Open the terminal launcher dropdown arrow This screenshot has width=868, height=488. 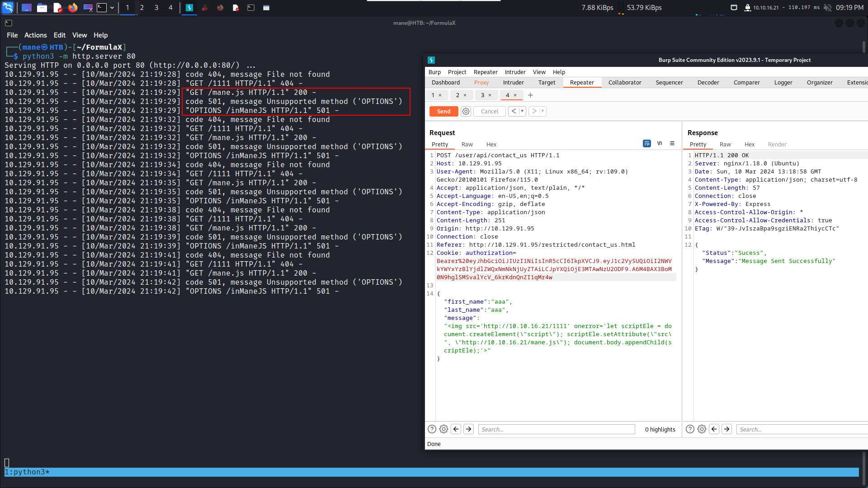pyautogui.click(x=112, y=7)
